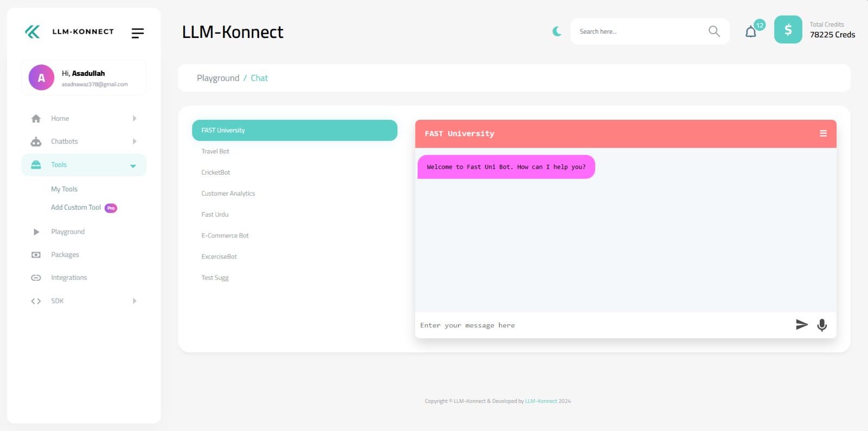Click the Add Custom Tool link

pos(76,208)
